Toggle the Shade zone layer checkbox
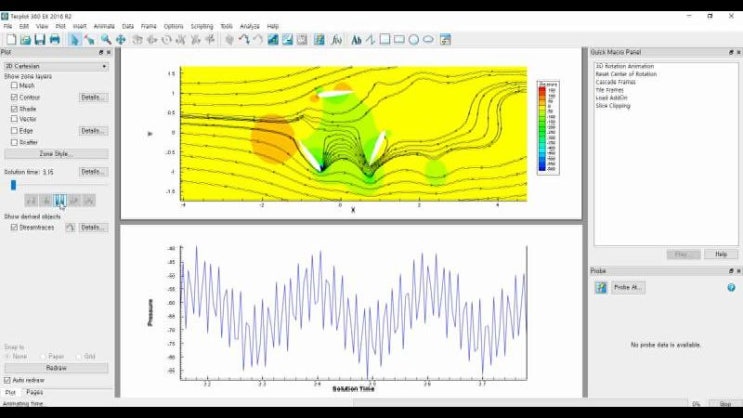 (14, 109)
